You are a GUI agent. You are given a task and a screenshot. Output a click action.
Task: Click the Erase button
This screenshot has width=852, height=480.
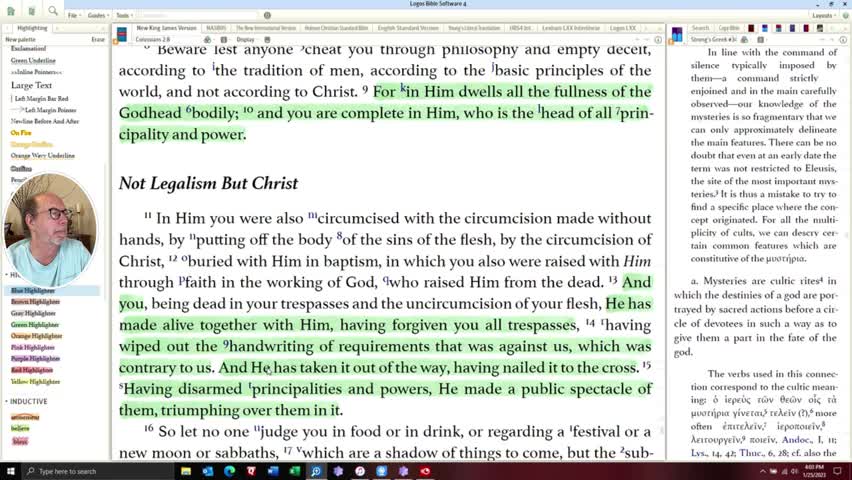point(98,40)
